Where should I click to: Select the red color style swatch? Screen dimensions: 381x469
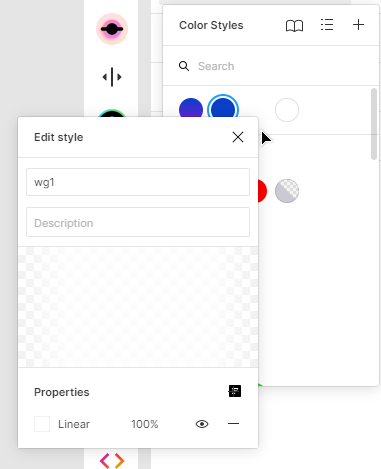pyautogui.click(x=262, y=191)
